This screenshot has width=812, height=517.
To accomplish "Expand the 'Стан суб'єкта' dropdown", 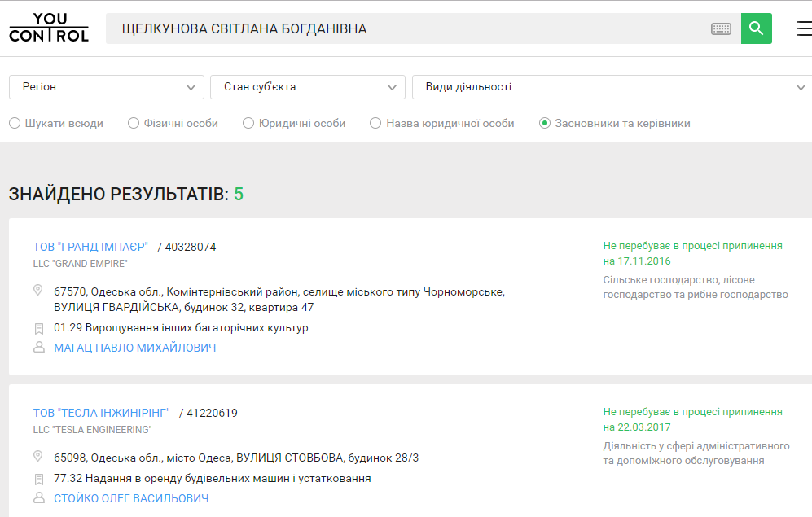I will coord(308,87).
